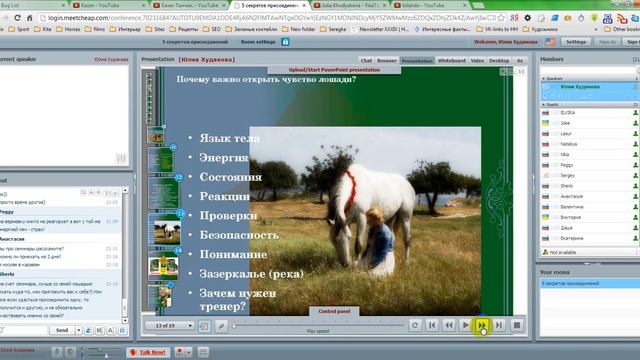Collapse the Speakers group in Members
Image resolution: width=640 pixels, height=360 pixels.
point(544,78)
